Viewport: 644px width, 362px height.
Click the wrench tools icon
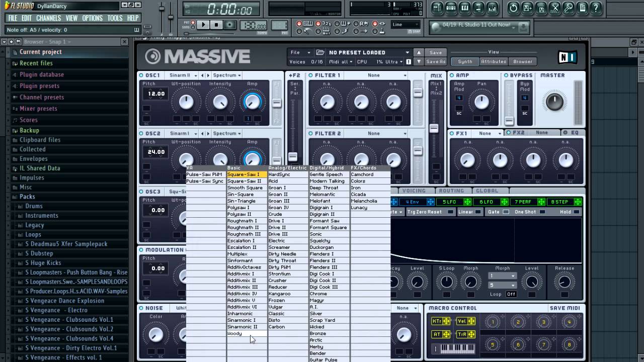point(568,8)
